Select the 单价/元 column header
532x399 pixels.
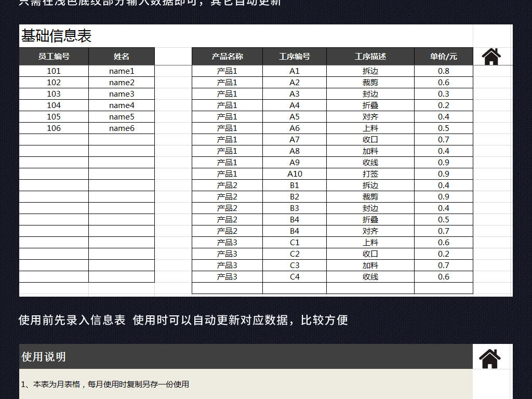(x=444, y=56)
